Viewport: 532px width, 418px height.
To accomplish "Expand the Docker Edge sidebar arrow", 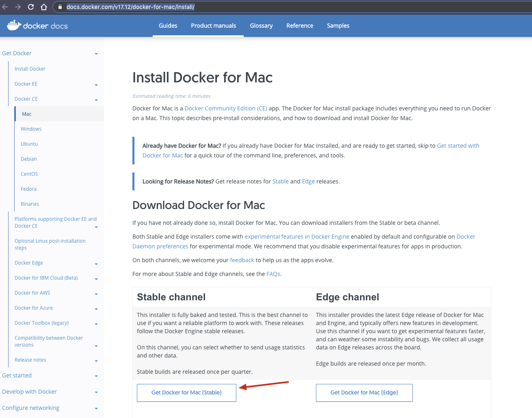I will (x=96, y=264).
